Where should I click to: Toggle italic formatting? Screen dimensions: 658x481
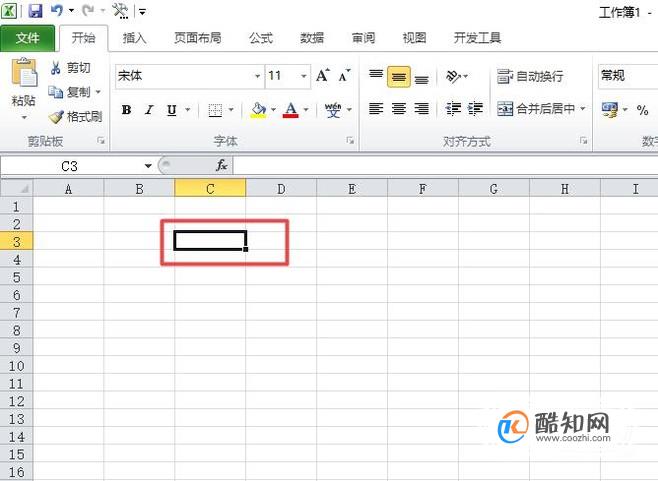tap(149, 110)
